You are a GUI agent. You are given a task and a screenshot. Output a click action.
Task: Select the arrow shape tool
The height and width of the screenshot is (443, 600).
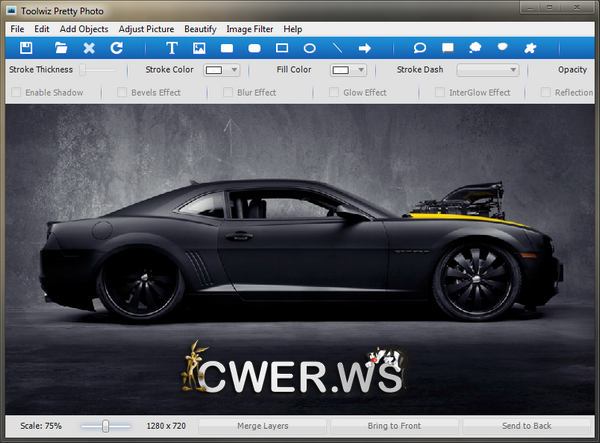[365, 48]
